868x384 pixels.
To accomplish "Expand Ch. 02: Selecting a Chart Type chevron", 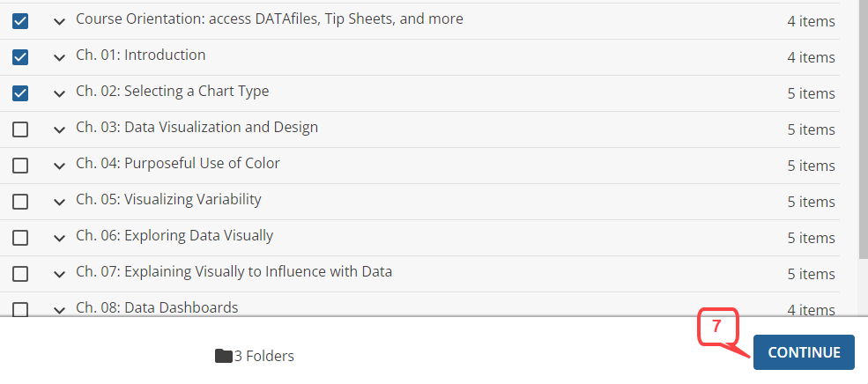I will [59, 93].
